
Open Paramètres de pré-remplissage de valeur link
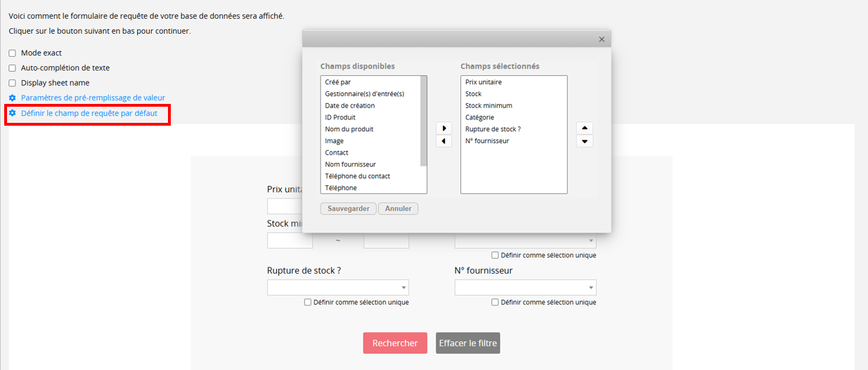(x=93, y=98)
